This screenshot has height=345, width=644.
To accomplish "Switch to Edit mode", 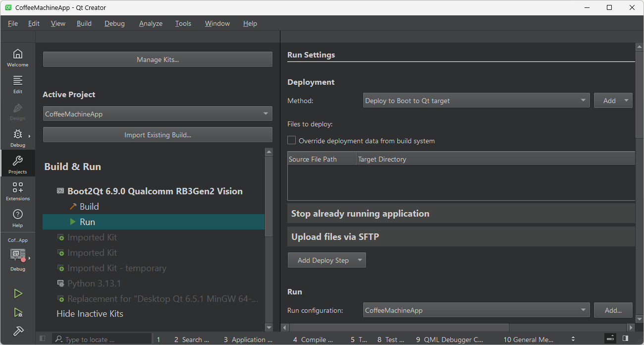I will [x=17, y=84].
